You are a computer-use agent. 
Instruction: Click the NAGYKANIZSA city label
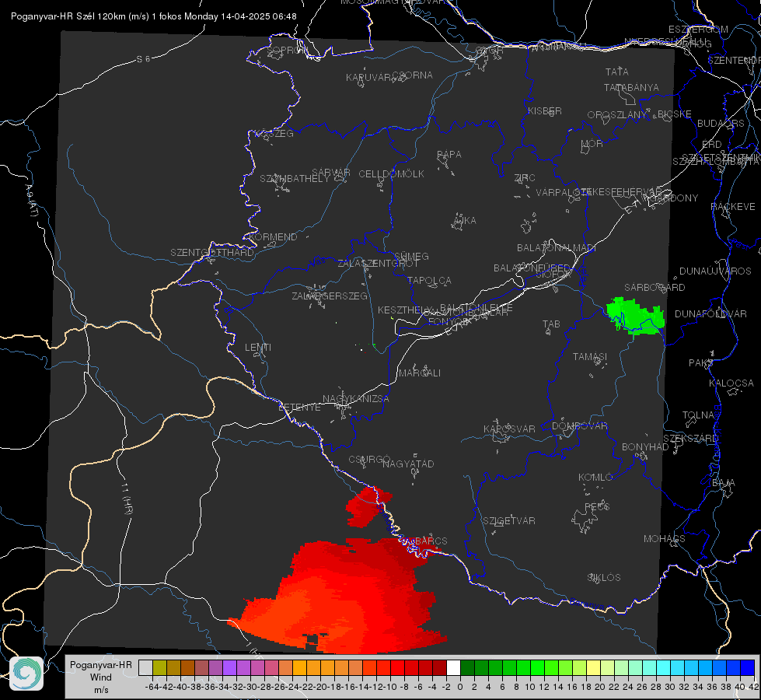[356, 399]
